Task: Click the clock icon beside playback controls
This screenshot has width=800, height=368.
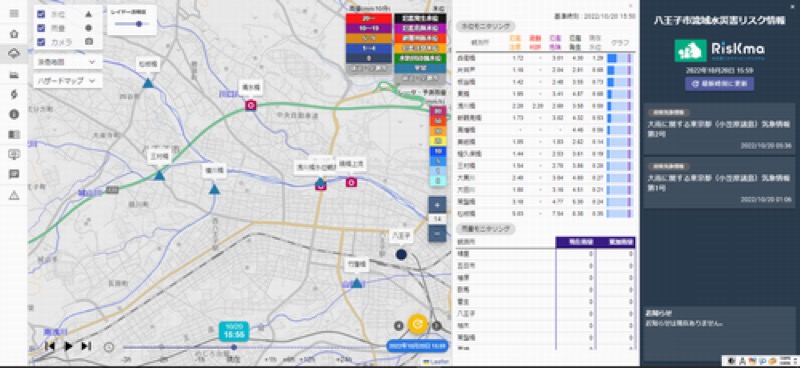Action: click(109, 347)
